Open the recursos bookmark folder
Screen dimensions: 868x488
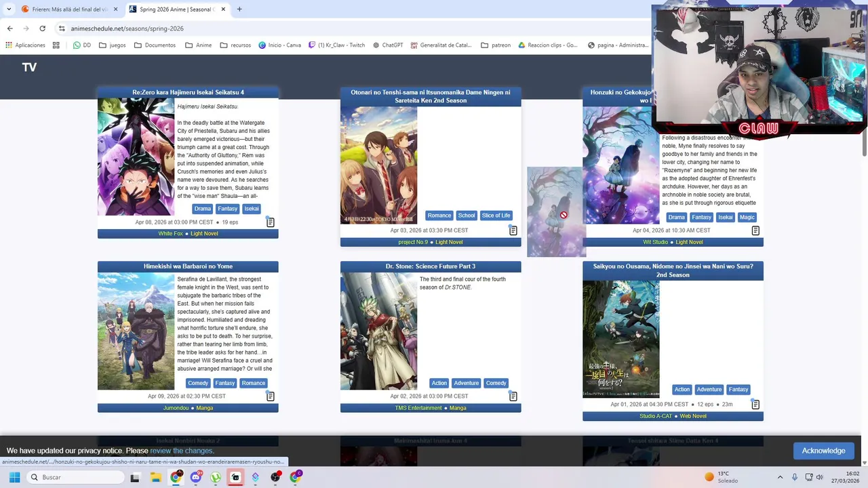coord(235,45)
